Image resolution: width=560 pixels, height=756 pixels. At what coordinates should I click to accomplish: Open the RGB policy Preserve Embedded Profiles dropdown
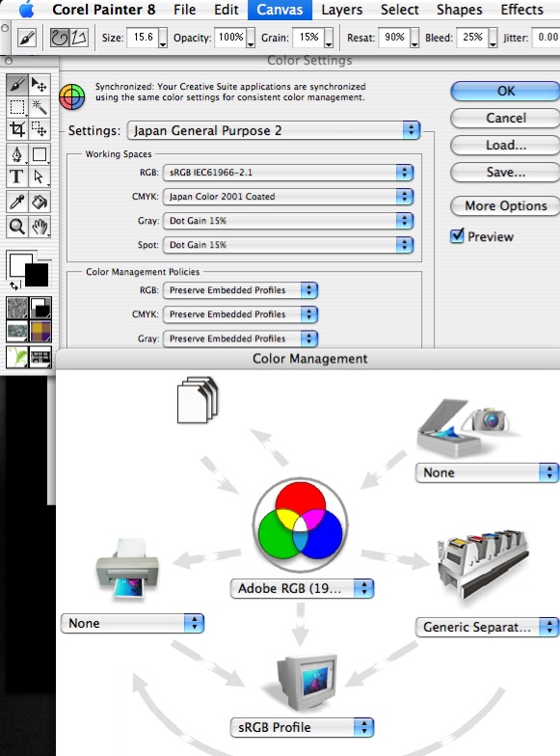coord(241,290)
